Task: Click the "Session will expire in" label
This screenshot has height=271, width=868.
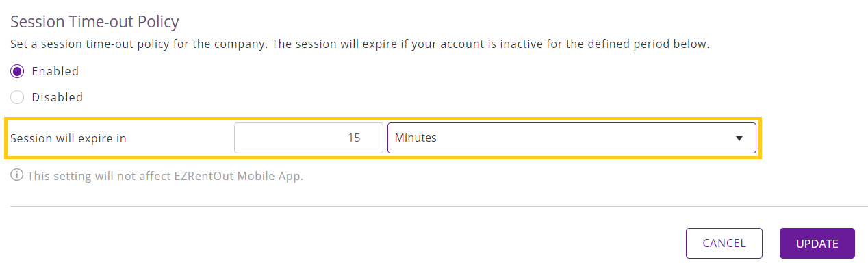Action: [x=68, y=138]
